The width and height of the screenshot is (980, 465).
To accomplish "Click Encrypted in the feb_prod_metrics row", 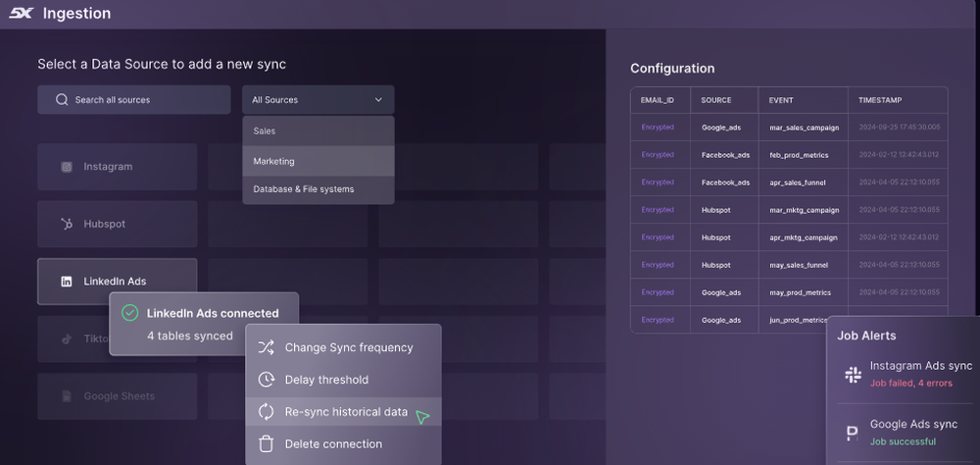I will (x=658, y=155).
